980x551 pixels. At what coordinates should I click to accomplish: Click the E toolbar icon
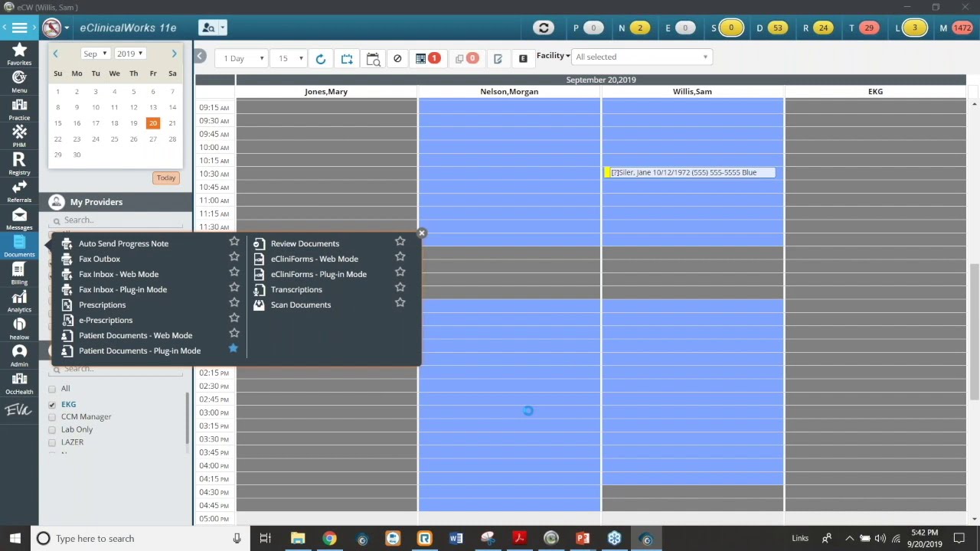pos(523,59)
